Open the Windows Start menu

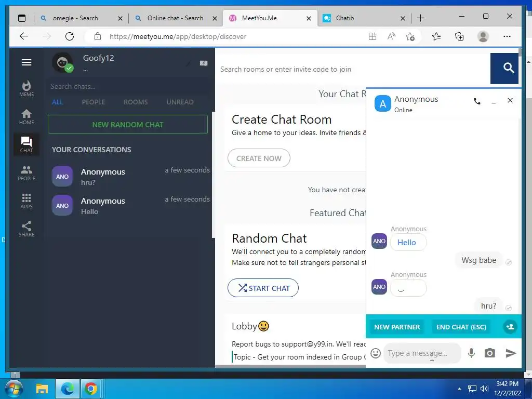pyautogui.click(x=14, y=389)
